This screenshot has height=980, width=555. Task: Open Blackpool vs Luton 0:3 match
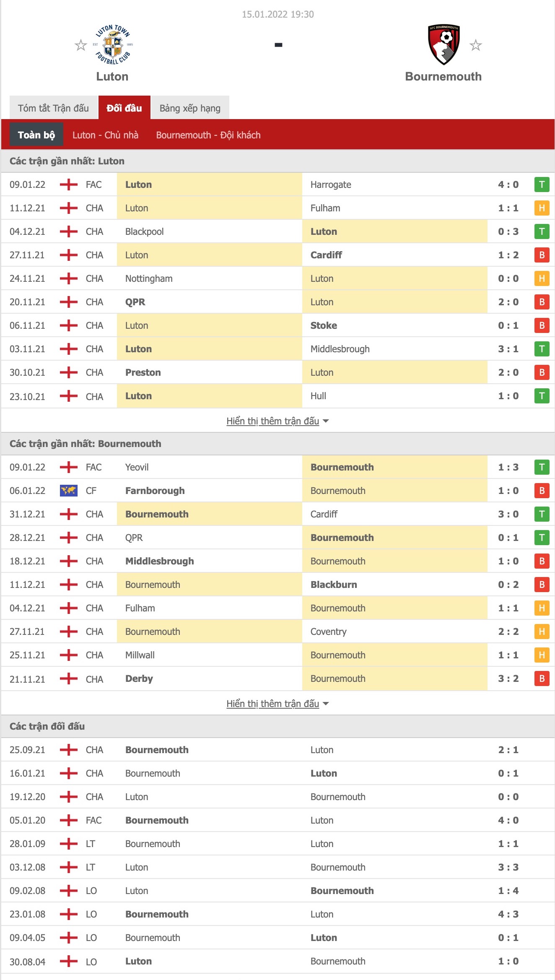(x=277, y=231)
